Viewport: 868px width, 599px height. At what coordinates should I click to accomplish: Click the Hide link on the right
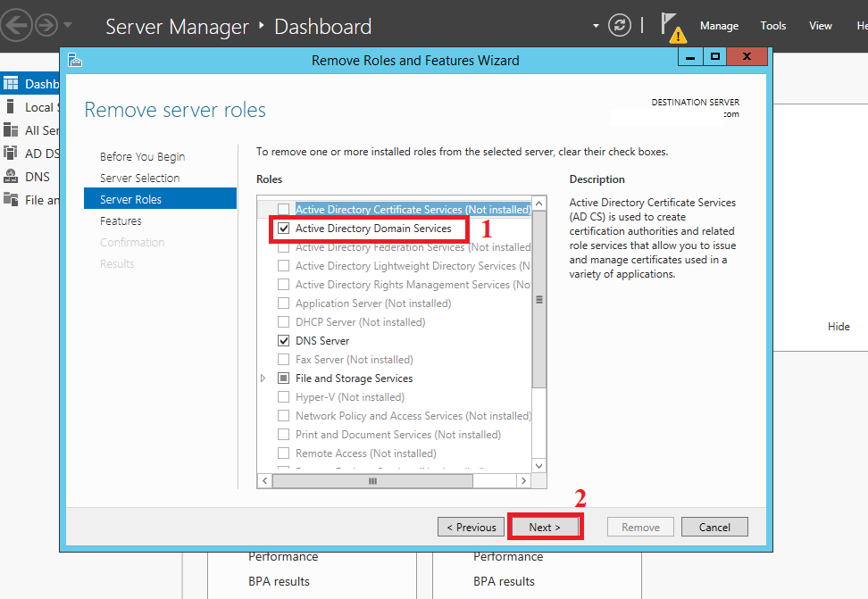(x=839, y=326)
